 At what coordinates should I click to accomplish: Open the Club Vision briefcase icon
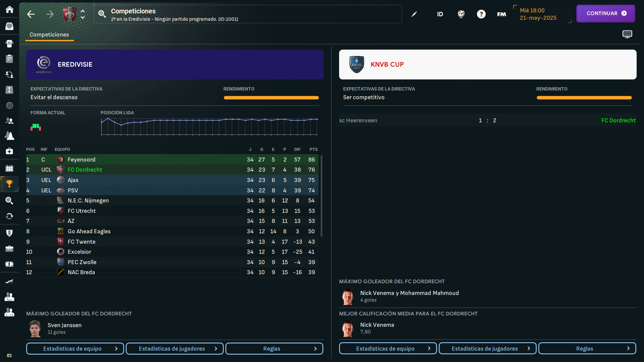pyautogui.click(x=9, y=248)
